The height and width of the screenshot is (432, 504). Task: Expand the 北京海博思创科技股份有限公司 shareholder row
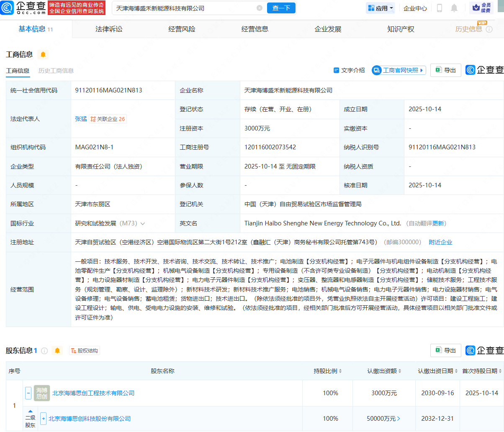tap(43, 419)
